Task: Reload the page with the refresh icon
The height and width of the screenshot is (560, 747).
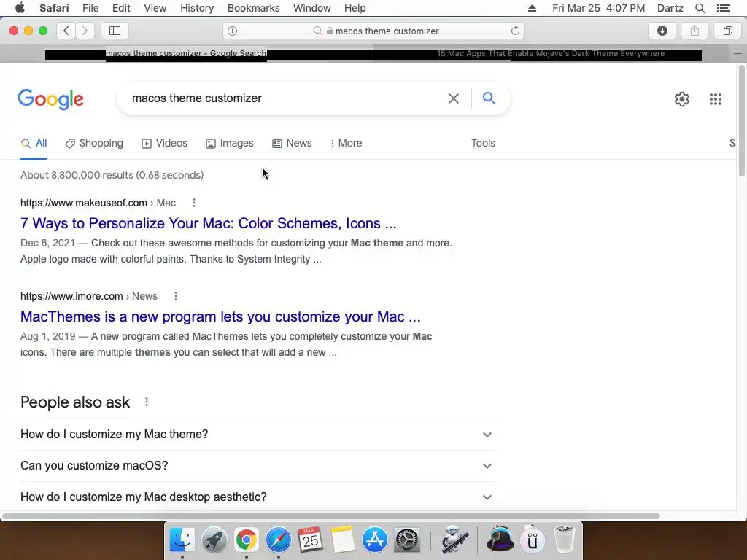Action: coord(515,31)
